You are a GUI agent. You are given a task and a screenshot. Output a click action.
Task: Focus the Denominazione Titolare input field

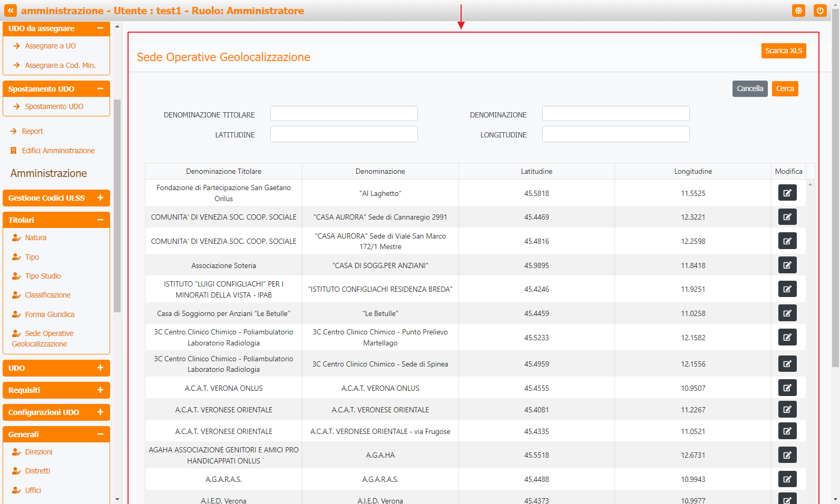pyautogui.click(x=344, y=114)
